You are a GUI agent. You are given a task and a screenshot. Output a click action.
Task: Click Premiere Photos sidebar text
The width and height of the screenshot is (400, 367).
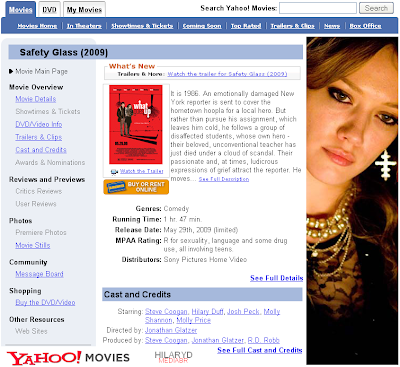click(x=41, y=233)
